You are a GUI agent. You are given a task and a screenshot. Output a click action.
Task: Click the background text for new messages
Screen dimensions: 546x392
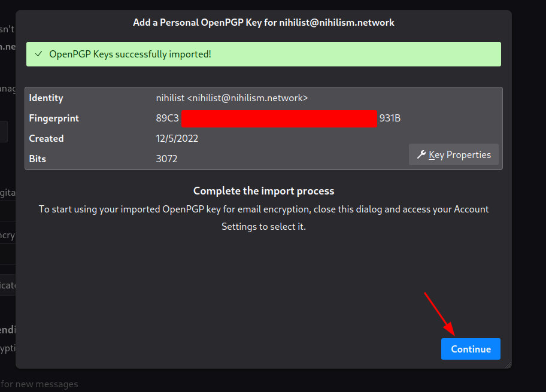40,384
